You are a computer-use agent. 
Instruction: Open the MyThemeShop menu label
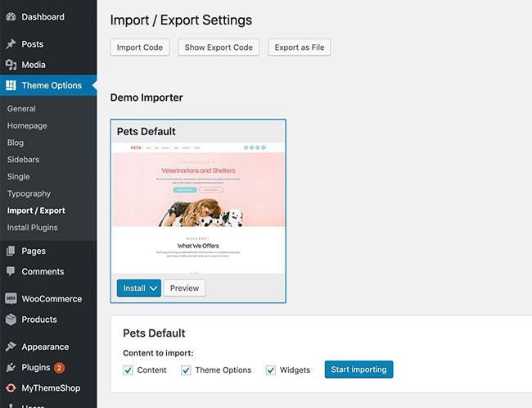(51, 388)
